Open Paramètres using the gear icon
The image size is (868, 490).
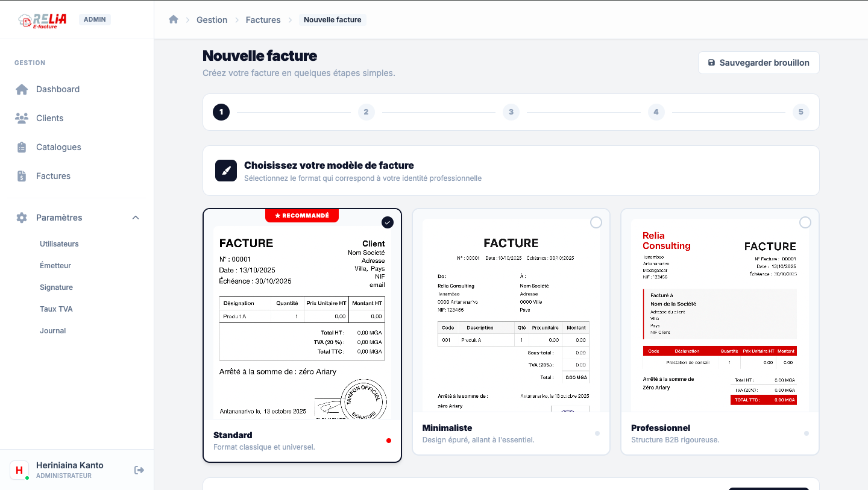pos(22,218)
